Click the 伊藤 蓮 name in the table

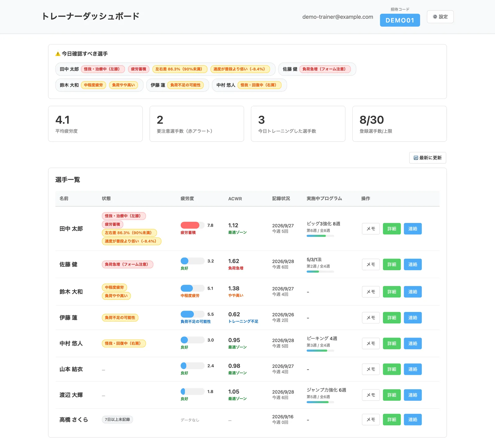(x=68, y=318)
